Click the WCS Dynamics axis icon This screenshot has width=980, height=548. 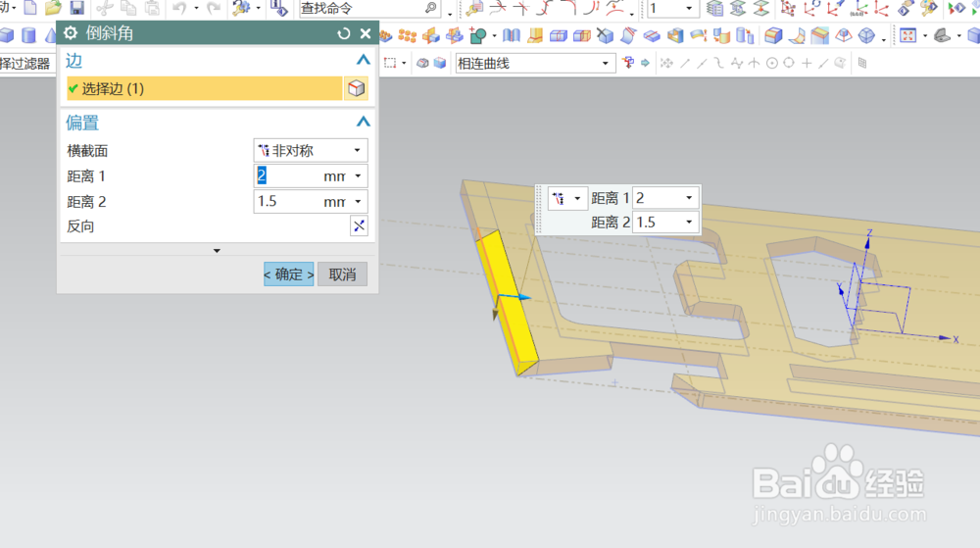[788, 8]
